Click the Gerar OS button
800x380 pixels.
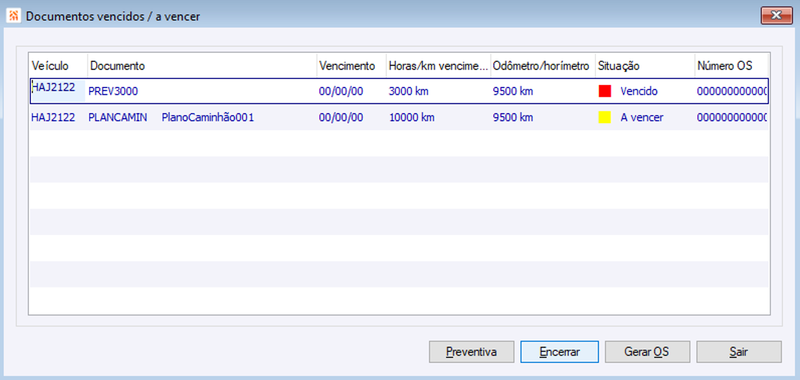(647, 352)
